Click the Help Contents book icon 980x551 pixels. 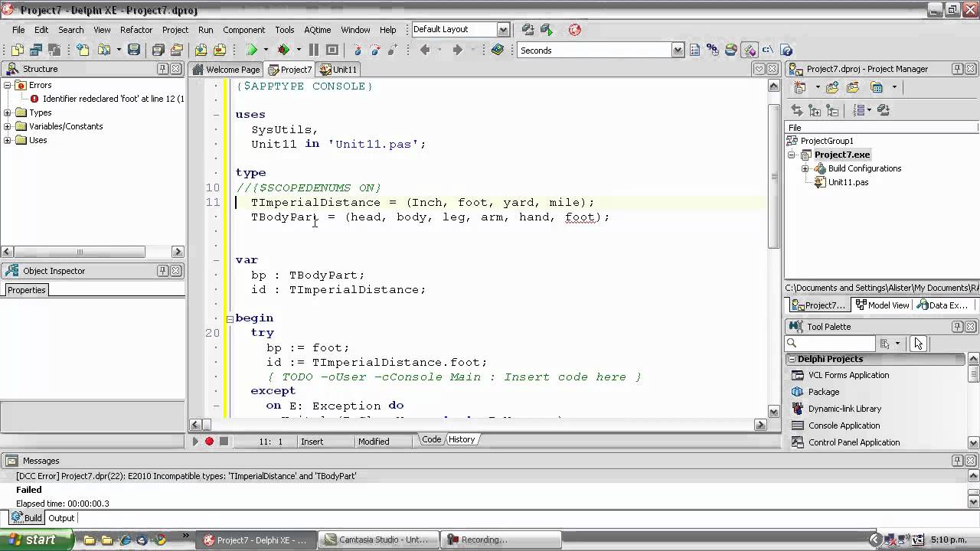tap(498, 50)
